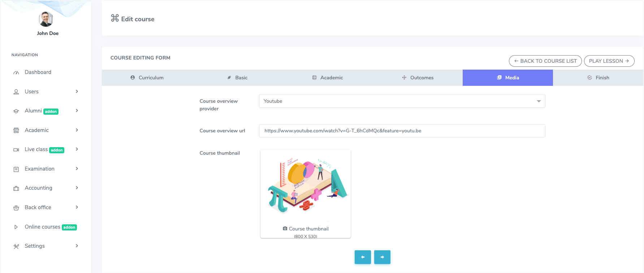Click the Alumni graduation cap icon
Viewport: 644px width, 273px height.
pos(16,111)
